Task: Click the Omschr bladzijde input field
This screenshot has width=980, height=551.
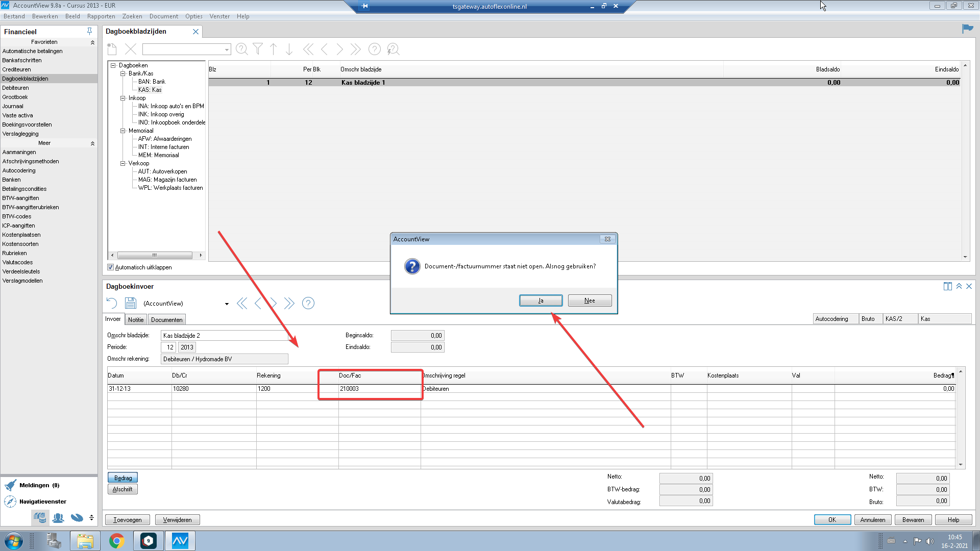Action: (x=225, y=336)
